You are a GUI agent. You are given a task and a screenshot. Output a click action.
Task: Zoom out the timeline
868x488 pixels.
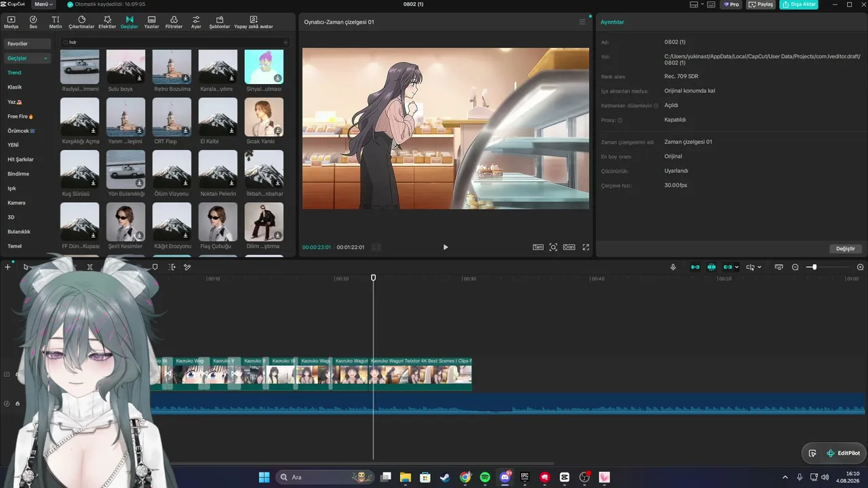pyautogui.click(x=795, y=267)
